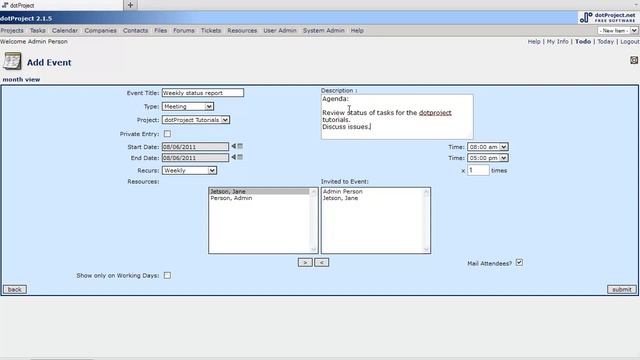Open the end Time 05:00 pm dropdown
640x360 pixels.
coord(488,158)
